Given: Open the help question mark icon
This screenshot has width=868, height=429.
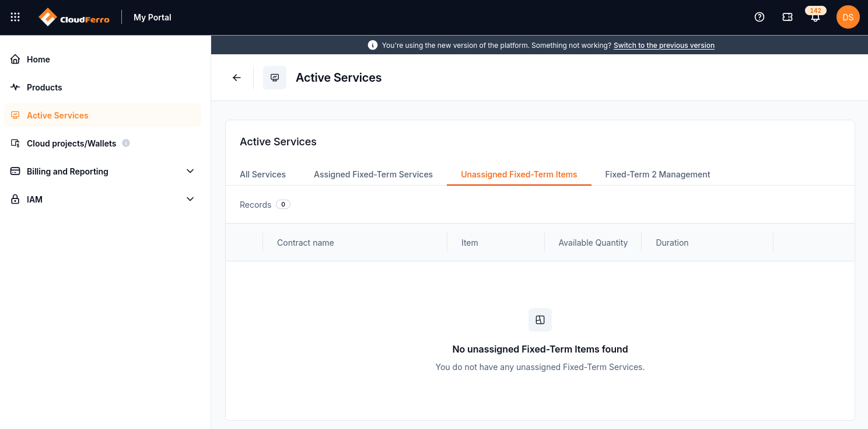Looking at the screenshot, I should pos(759,17).
